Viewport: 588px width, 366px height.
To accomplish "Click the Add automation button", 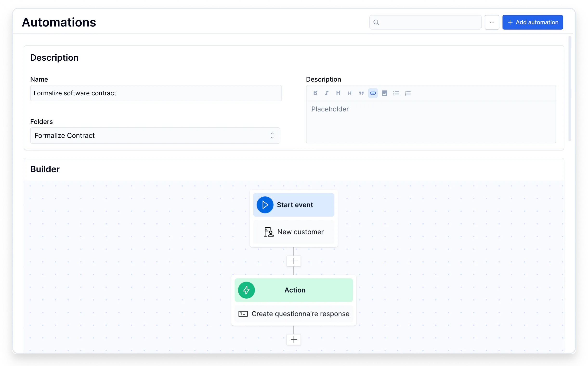I will coord(533,22).
